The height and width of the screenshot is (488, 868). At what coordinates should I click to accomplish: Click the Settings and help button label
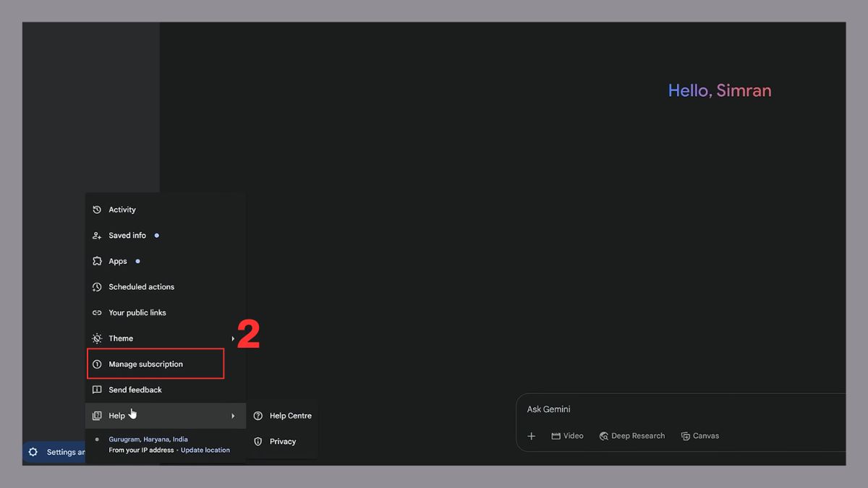tap(66, 453)
